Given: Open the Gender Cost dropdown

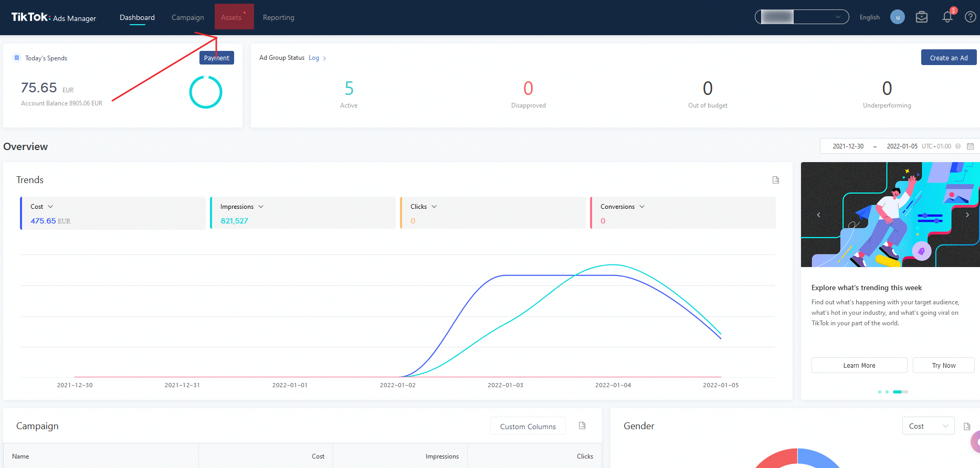Looking at the screenshot, I should pyautogui.click(x=929, y=426).
